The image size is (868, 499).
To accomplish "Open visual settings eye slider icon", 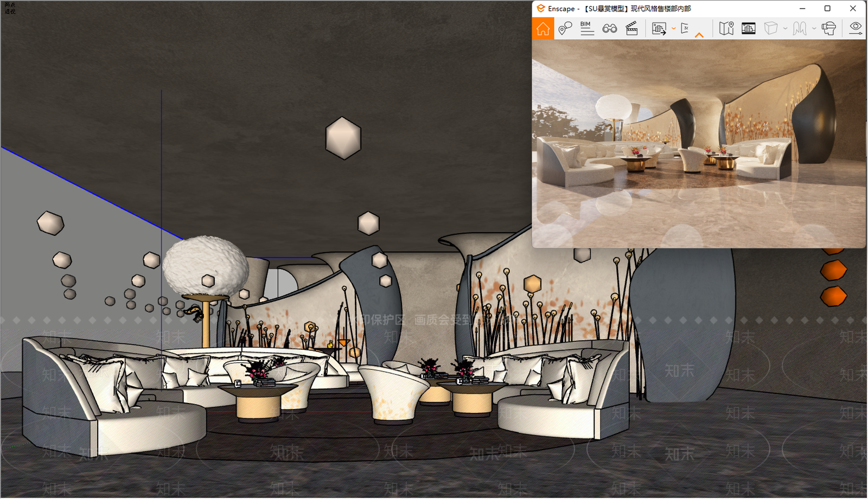I will (856, 28).
